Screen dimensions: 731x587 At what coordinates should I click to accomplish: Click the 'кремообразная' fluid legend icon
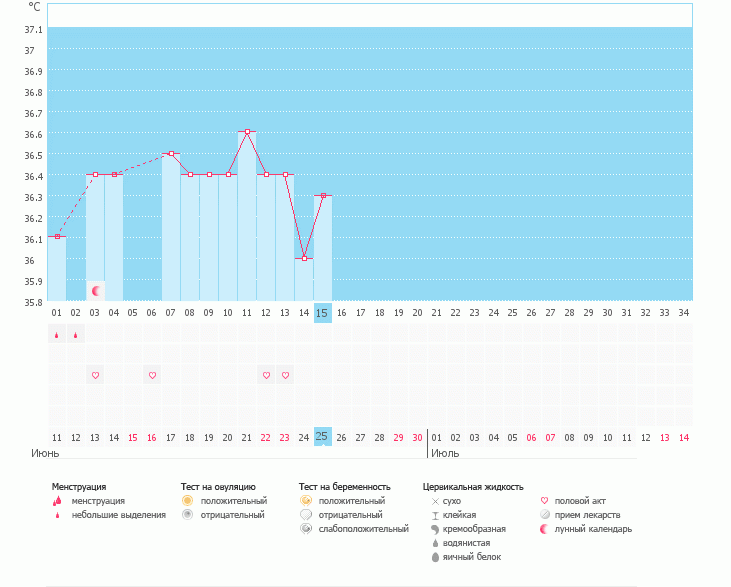(x=435, y=529)
